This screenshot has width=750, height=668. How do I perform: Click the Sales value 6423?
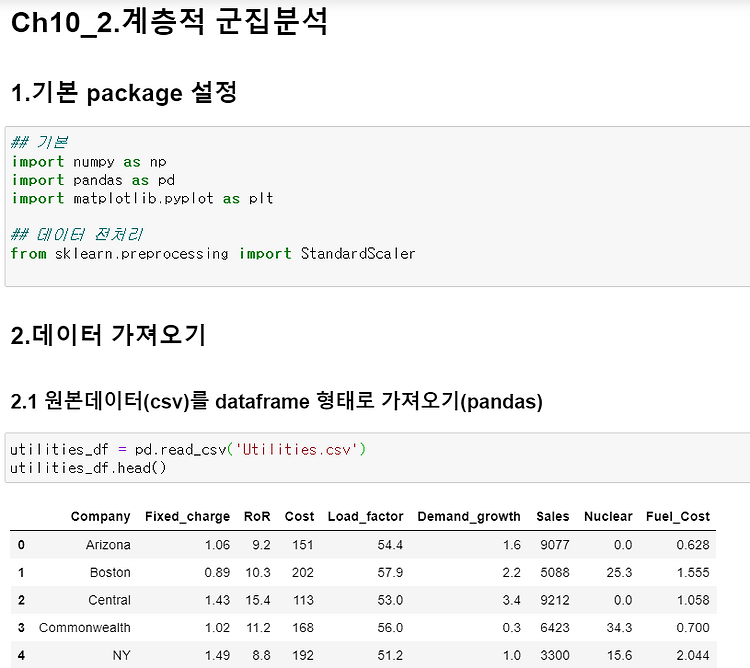pos(555,627)
